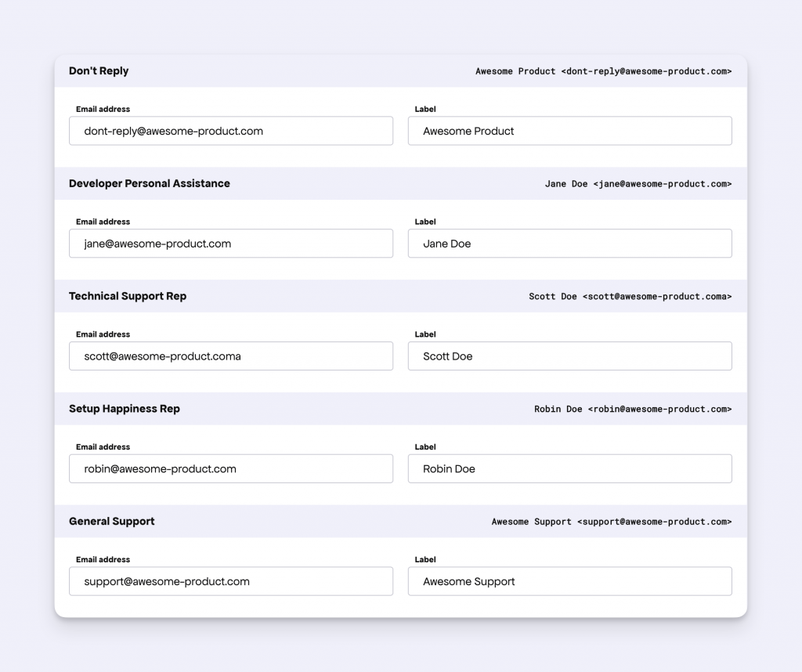
Task: Select the Awesome Support label field
Action: point(569,581)
